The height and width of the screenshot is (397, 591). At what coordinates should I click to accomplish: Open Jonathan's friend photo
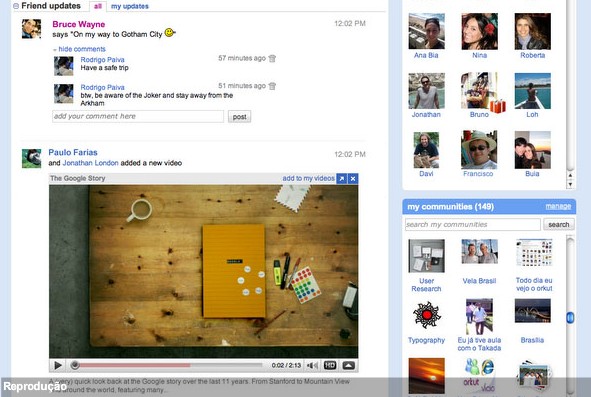pyautogui.click(x=426, y=91)
